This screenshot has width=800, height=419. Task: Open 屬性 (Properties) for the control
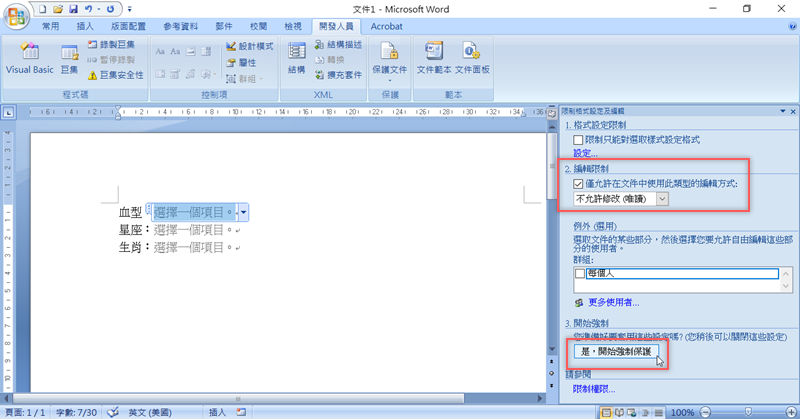pos(241,62)
